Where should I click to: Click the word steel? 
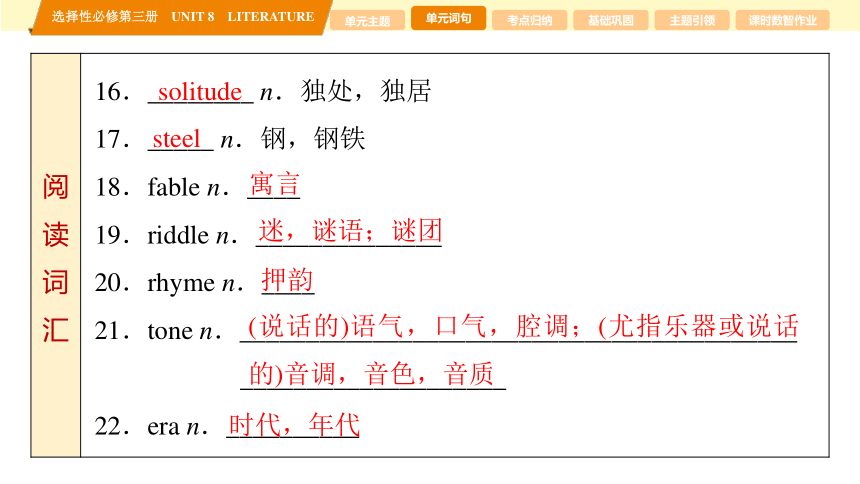point(177,139)
